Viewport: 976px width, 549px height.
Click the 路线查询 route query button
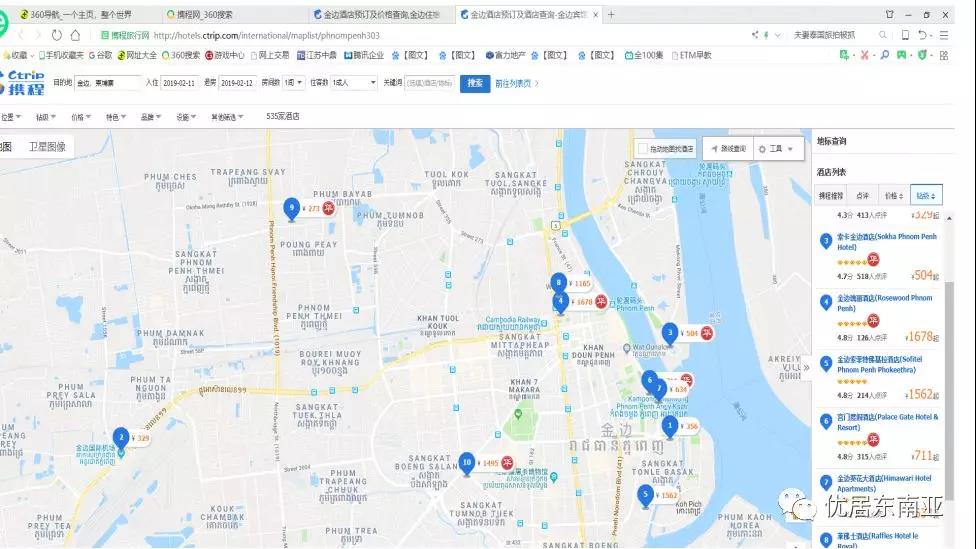tap(728, 149)
